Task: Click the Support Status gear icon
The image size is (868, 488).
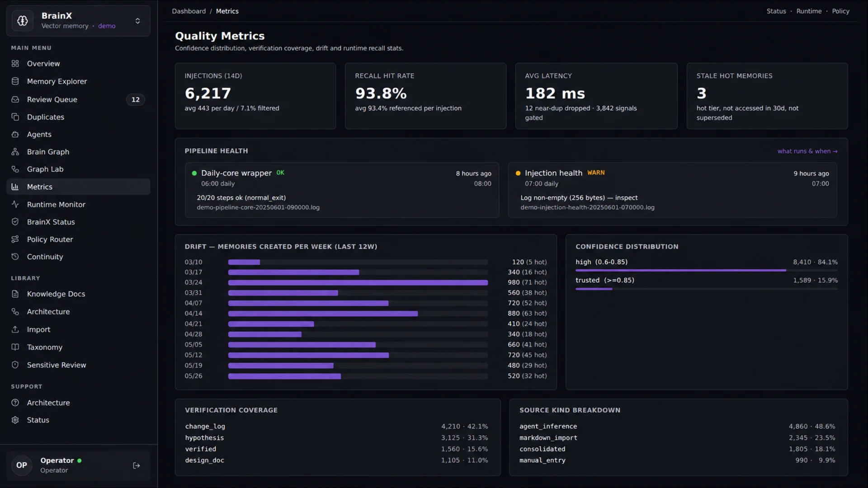Action: point(15,420)
